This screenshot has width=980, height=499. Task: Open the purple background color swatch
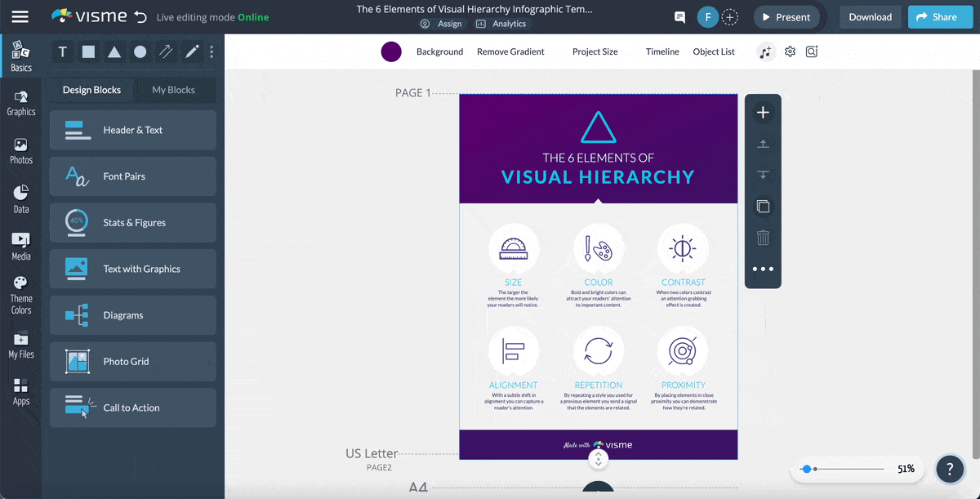(x=391, y=51)
